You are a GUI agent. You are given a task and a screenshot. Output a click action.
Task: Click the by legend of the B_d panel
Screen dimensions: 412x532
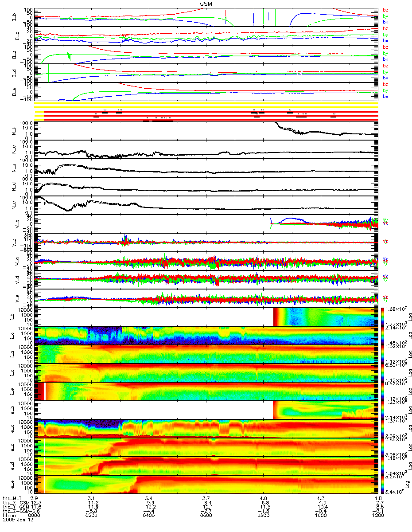point(385,72)
